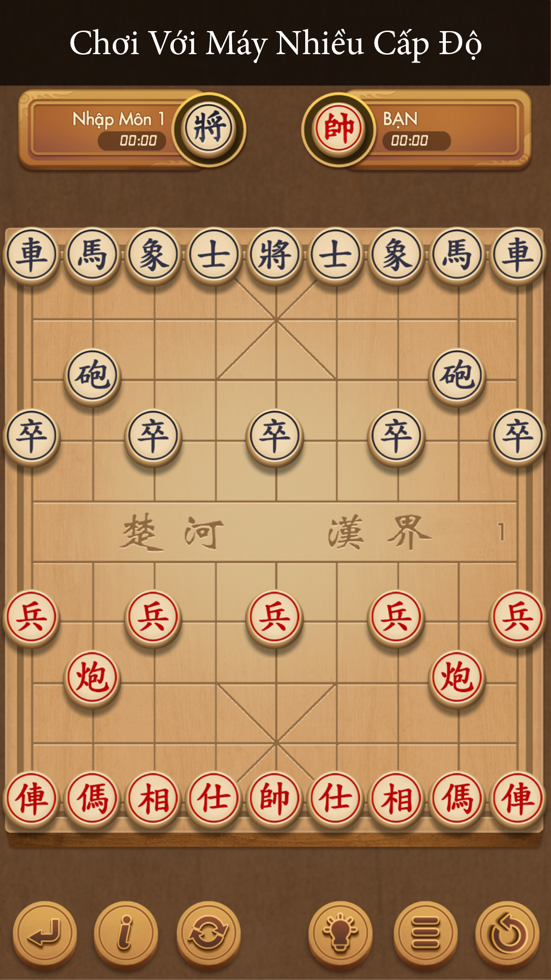Get a hint with the lightbulb

[x=341, y=934]
